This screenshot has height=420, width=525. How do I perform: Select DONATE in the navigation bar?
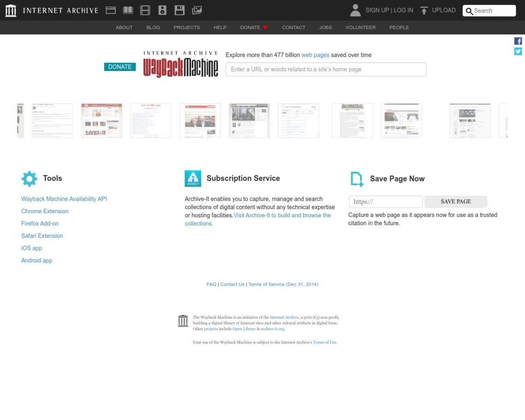(x=253, y=28)
